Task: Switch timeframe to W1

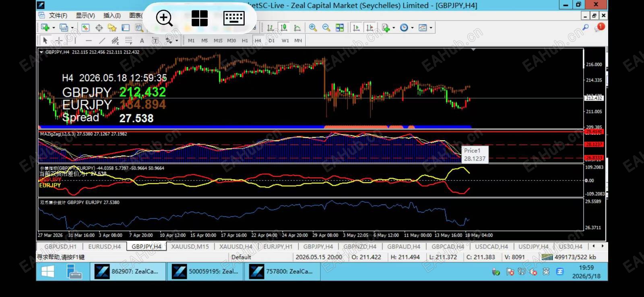Action: click(285, 41)
